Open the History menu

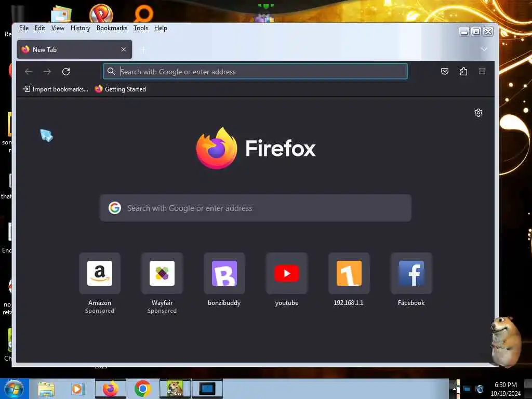tap(81, 28)
